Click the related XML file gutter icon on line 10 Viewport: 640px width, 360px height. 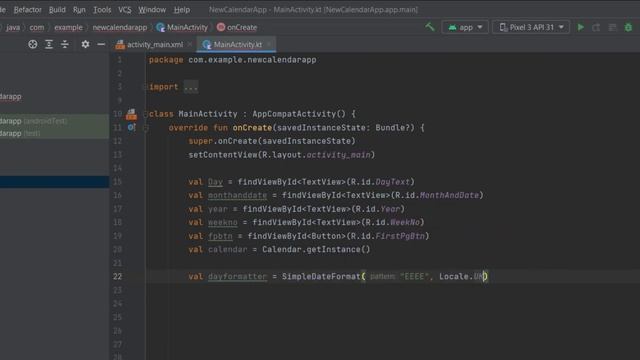(x=131, y=114)
